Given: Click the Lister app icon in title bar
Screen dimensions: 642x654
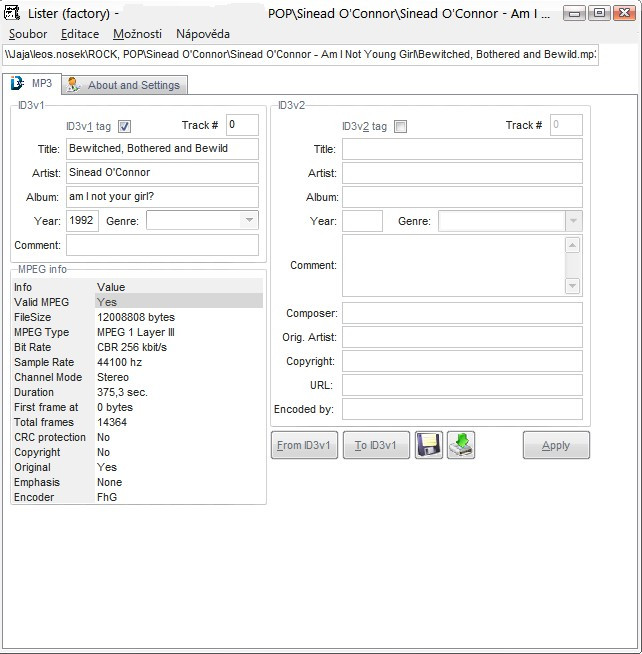Looking at the screenshot, I should click(12, 13).
